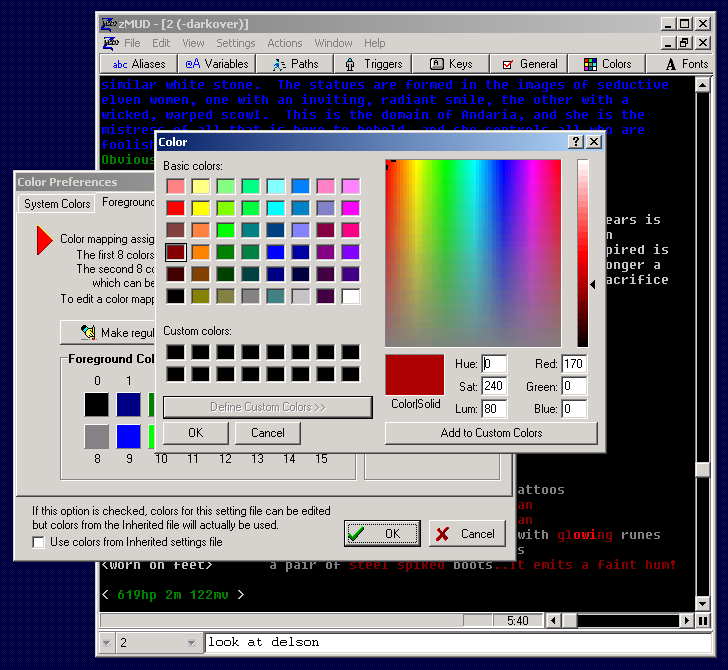This screenshot has height=670, width=728.
Task: Select foreground color 8 gray swatch
Action: 97,436
